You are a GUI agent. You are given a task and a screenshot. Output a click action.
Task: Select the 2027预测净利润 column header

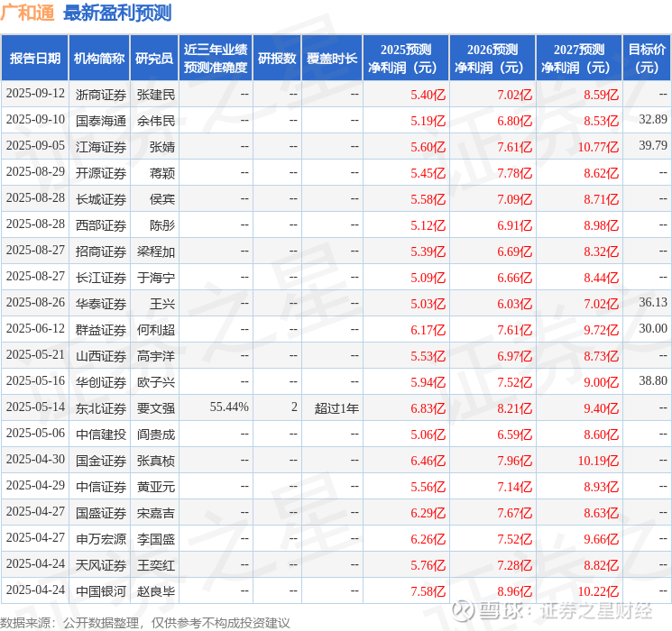pyautogui.click(x=579, y=59)
